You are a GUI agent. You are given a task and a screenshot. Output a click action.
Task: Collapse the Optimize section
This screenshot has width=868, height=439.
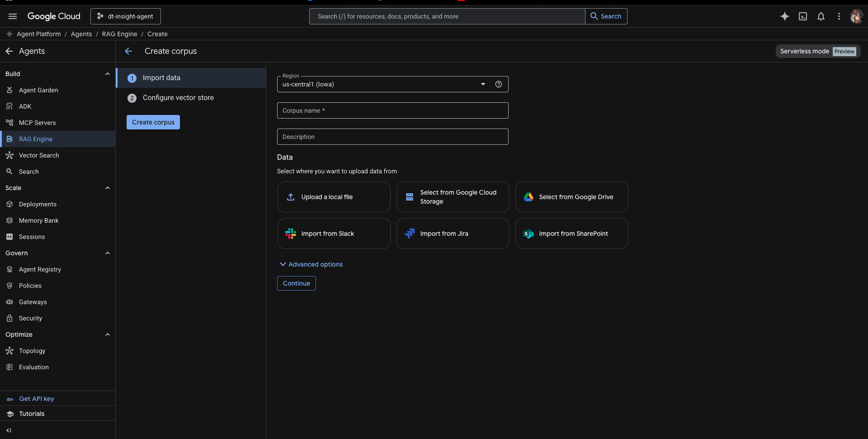point(108,334)
